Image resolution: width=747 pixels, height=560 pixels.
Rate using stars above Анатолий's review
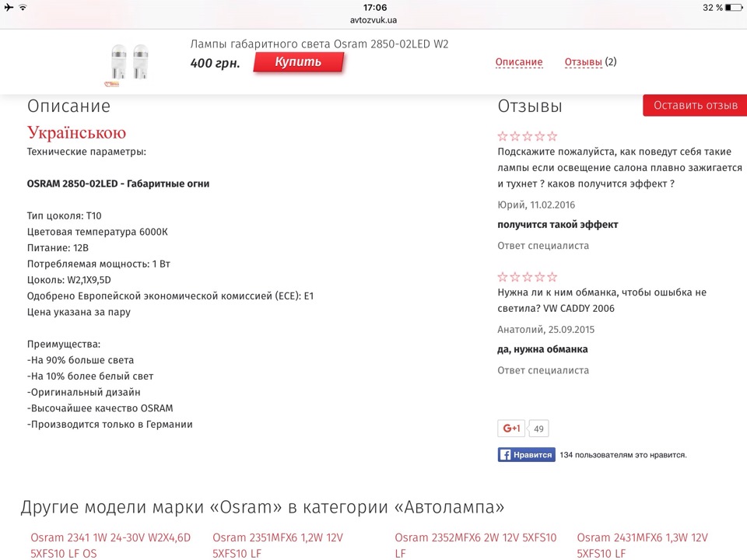pyautogui.click(x=528, y=277)
